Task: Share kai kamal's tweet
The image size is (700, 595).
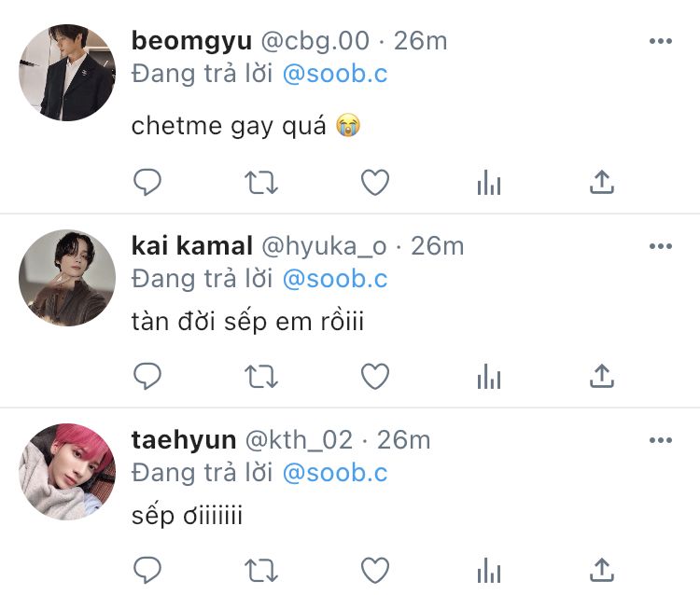Action: pos(602,376)
